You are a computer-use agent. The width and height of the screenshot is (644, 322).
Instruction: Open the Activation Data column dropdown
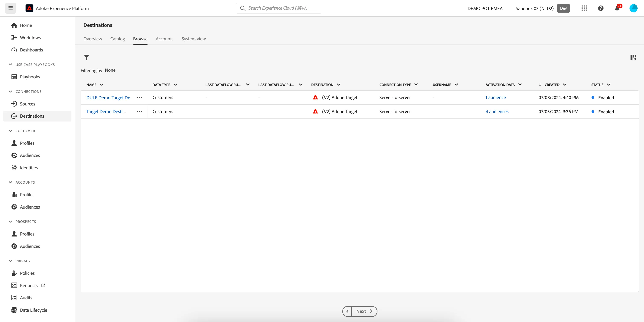(520, 85)
